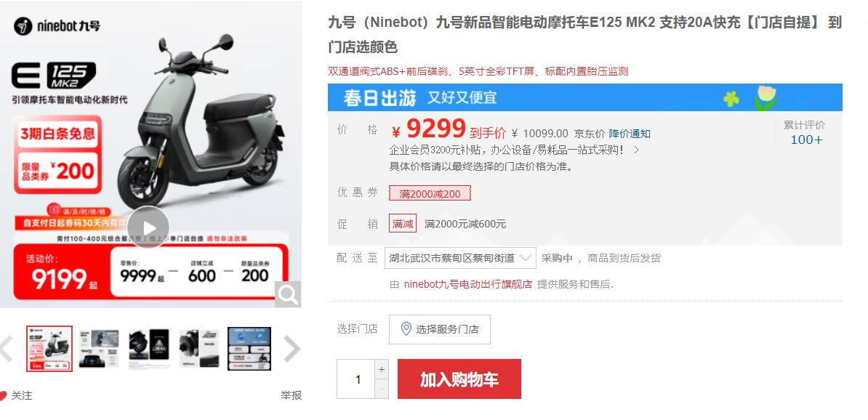The height and width of the screenshot is (420, 868).
Task: Select the second product thumbnail
Action: click(x=99, y=349)
